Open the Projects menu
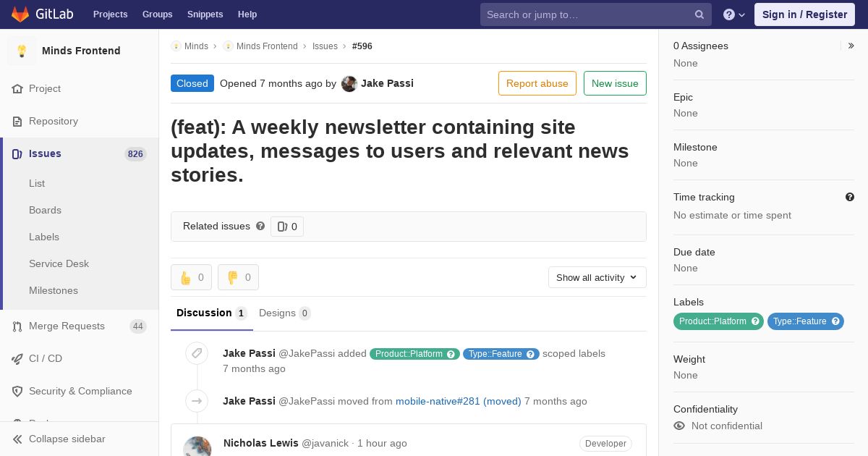The width and height of the screenshot is (868, 456). click(110, 14)
